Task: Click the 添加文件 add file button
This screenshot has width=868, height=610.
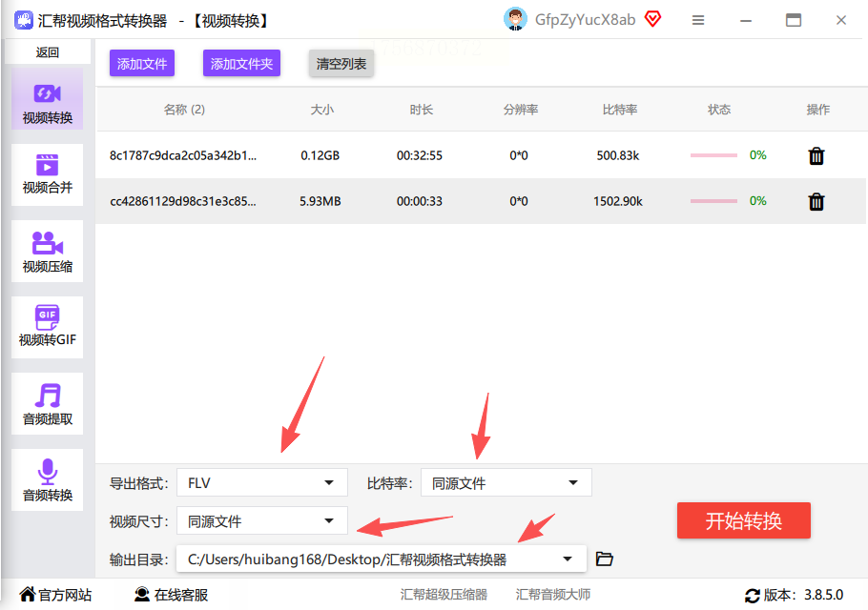Action: [x=142, y=64]
